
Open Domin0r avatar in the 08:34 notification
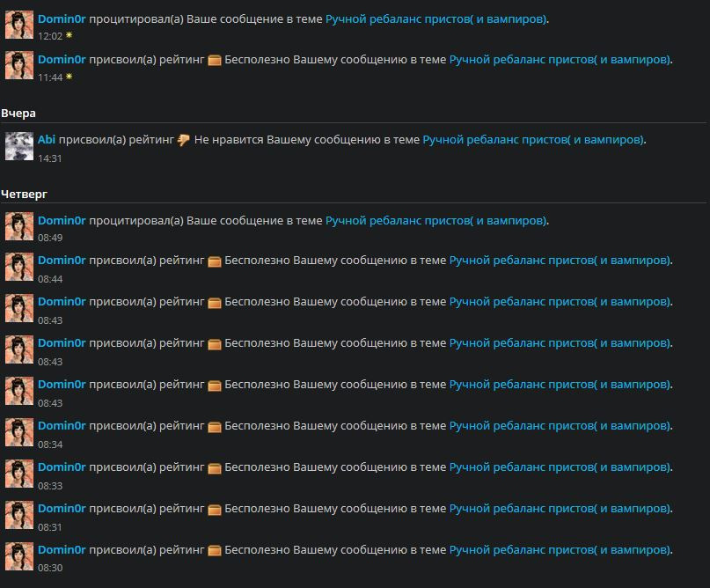[19, 432]
